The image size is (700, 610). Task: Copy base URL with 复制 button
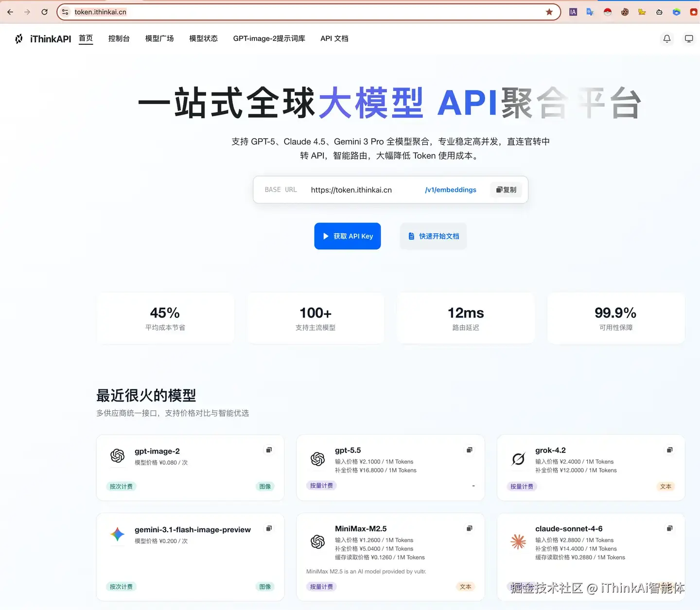506,190
